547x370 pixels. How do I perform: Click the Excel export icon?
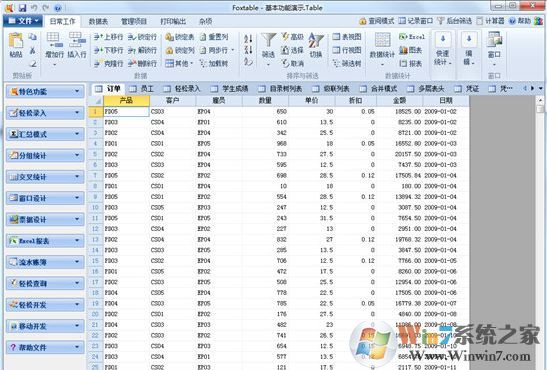point(412,37)
